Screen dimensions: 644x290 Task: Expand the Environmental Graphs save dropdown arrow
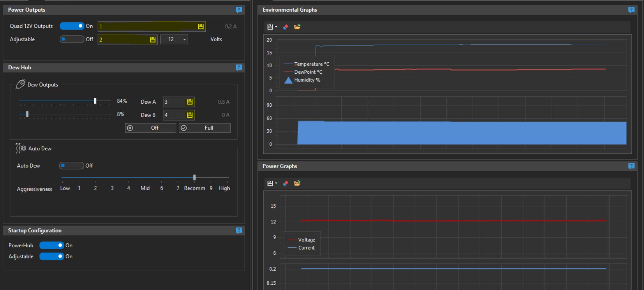click(276, 27)
